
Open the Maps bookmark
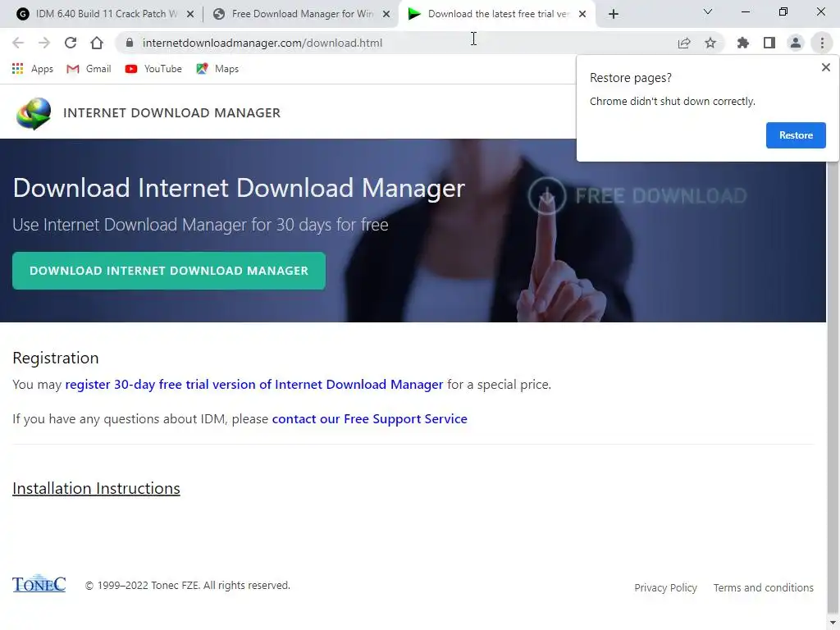[x=217, y=69]
